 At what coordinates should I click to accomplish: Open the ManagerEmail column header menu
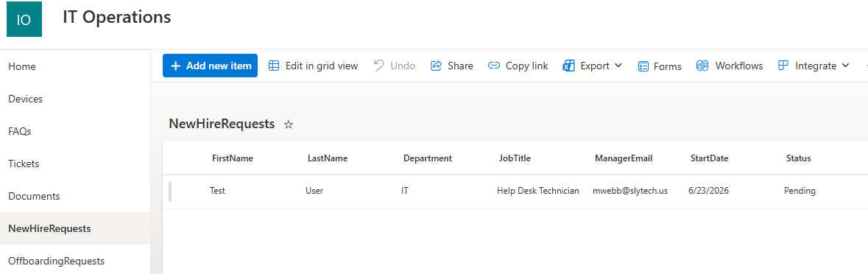(x=624, y=158)
